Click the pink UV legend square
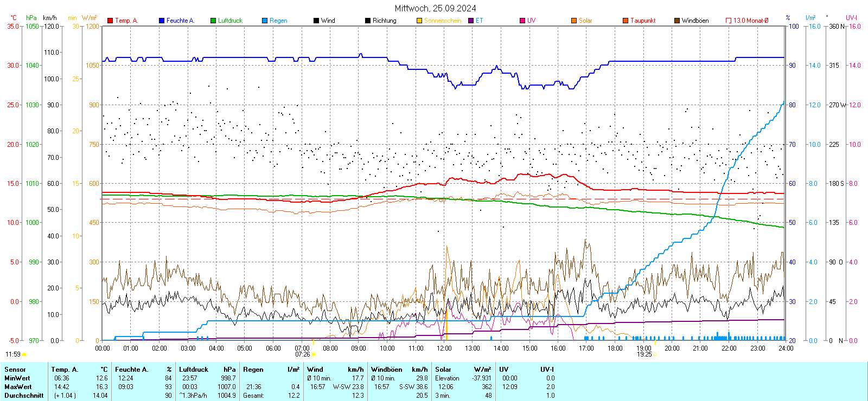Viewport: 868px width, 401px height. coord(522,21)
